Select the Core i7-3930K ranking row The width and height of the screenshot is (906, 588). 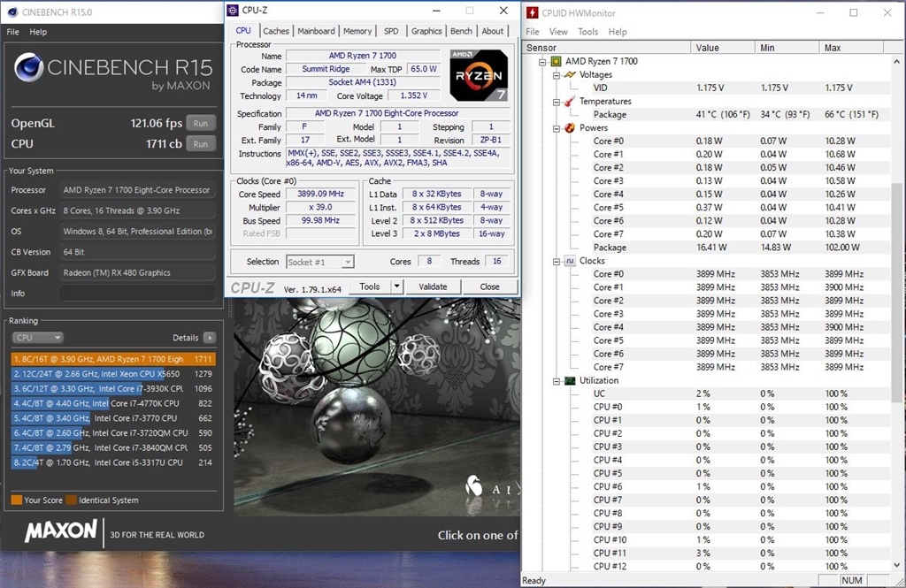click(113, 389)
